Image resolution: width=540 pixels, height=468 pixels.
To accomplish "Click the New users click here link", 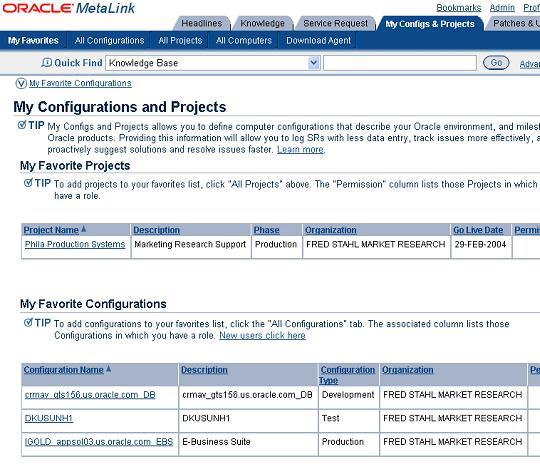I will click(262, 335).
